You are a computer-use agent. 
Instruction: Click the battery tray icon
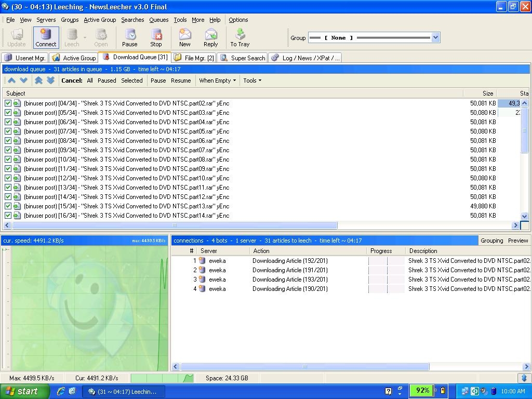pos(443,391)
